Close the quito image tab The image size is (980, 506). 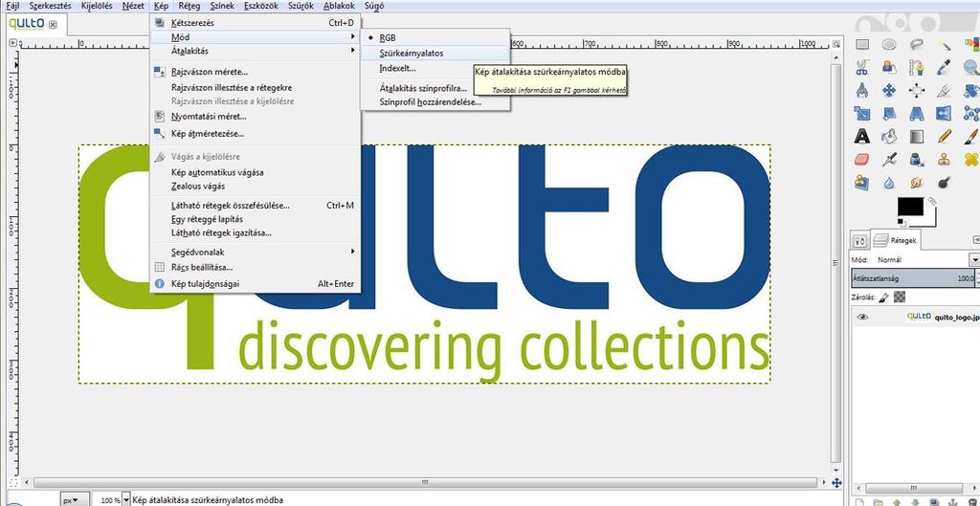pyautogui.click(x=53, y=24)
